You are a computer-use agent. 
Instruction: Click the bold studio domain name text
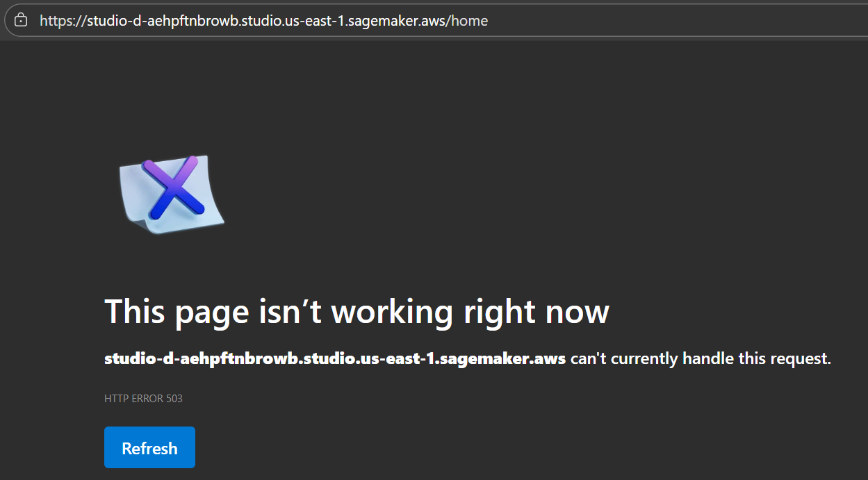click(x=335, y=359)
